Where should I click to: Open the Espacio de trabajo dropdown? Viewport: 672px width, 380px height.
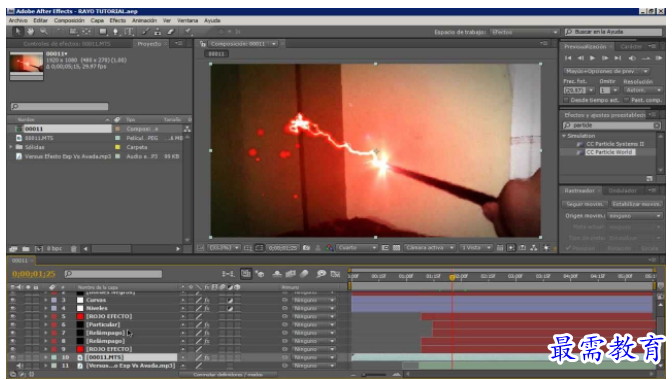tap(525, 32)
